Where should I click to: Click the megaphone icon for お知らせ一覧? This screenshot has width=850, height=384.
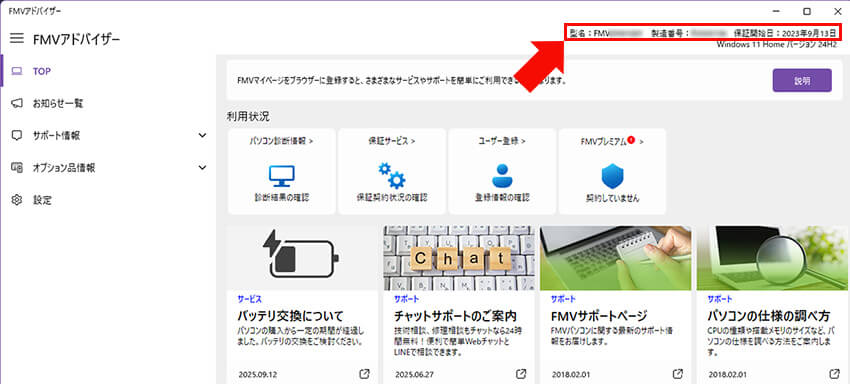(17, 103)
